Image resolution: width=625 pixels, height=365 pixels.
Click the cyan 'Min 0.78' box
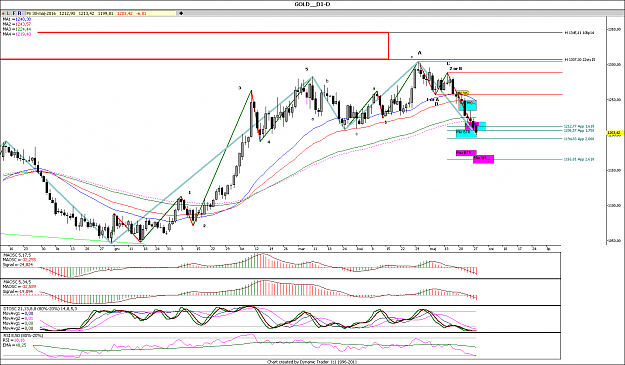point(466,133)
